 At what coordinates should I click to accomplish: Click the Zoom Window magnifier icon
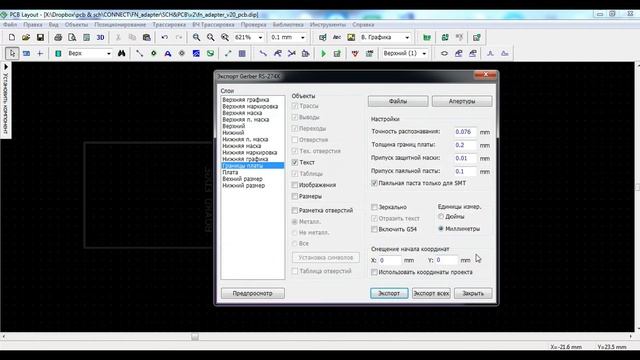[224, 38]
